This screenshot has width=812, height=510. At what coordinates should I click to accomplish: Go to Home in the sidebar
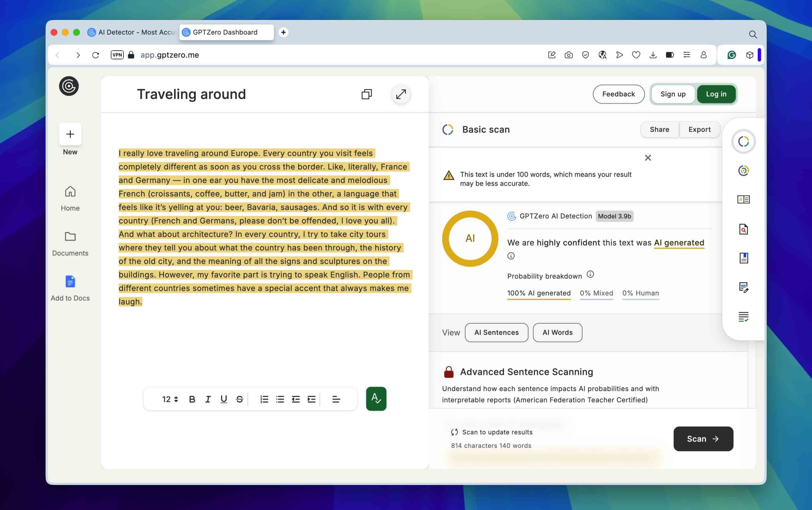point(70,198)
